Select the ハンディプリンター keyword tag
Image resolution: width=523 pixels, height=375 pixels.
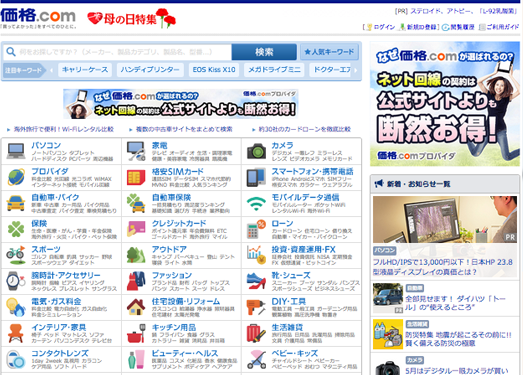pyautogui.click(x=150, y=70)
